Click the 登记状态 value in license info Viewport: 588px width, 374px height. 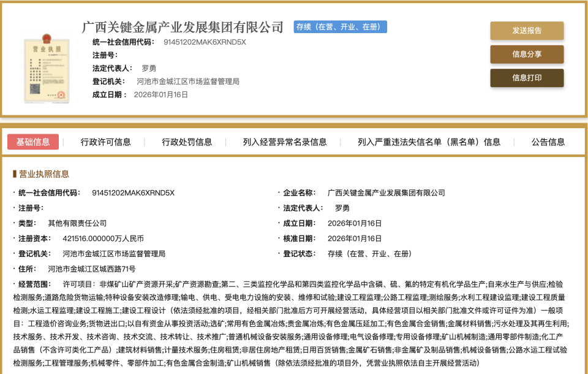click(x=371, y=254)
